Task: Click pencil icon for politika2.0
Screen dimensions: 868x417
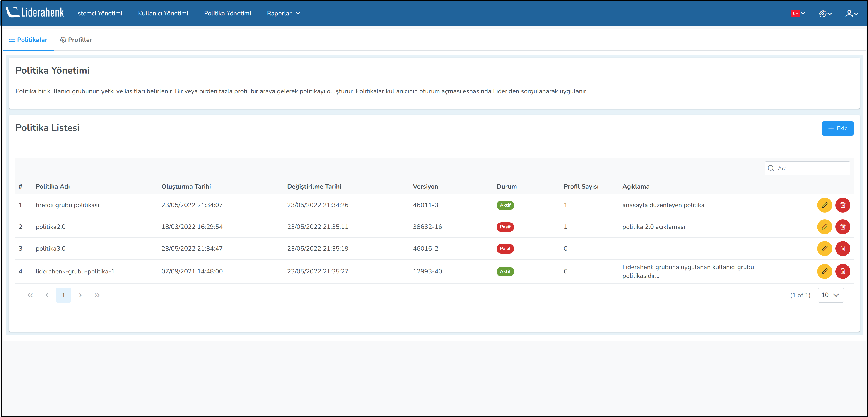Action: (x=824, y=227)
